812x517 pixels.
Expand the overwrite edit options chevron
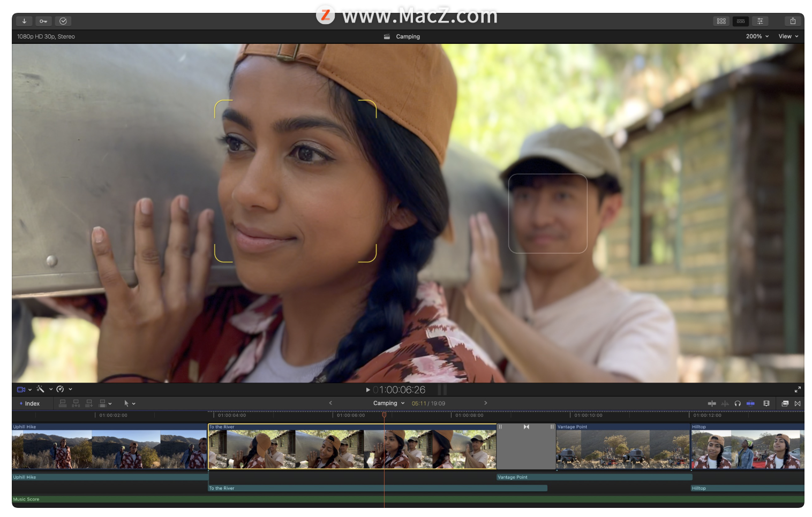click(110, 404)
